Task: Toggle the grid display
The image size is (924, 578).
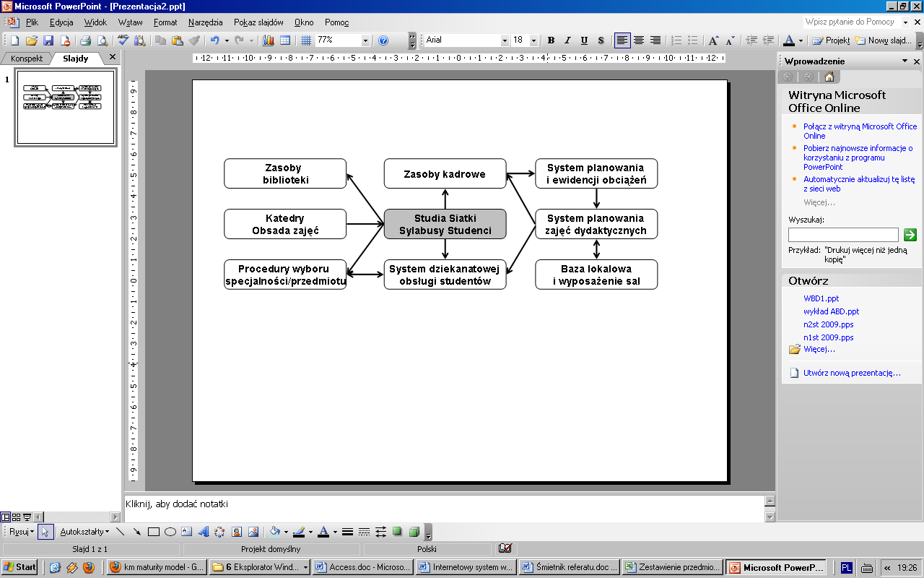Action: coord(306,40)
